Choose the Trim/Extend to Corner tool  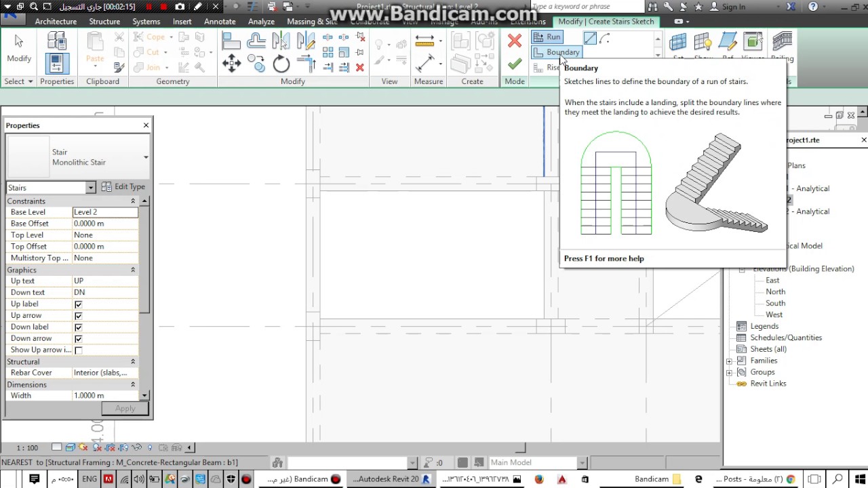307,64
